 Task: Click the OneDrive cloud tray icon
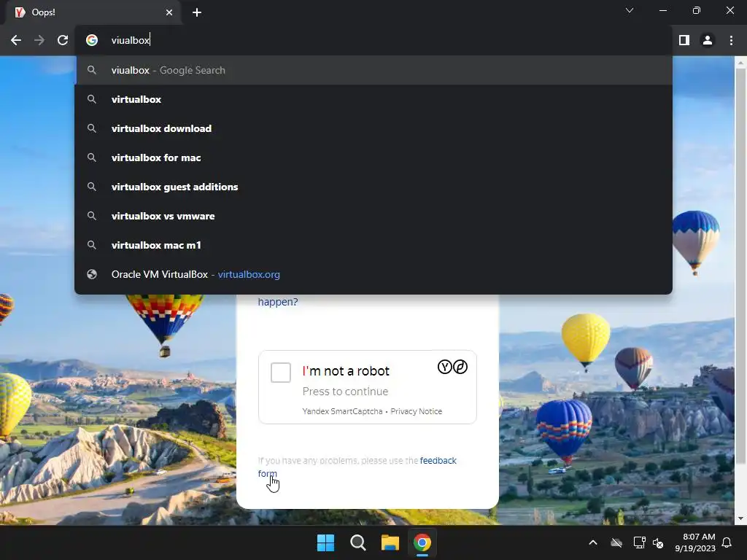coord(616,542)
